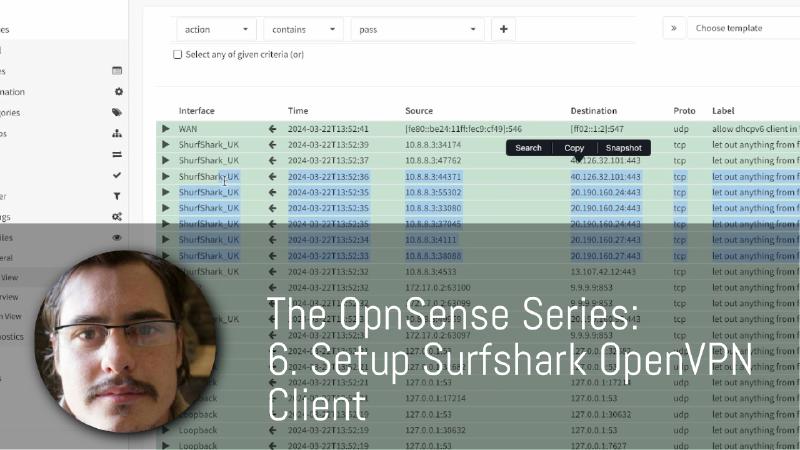800x450 pixels.
Task: Click the cogs settings icon in the sidebar
Action: pos(117,217)
